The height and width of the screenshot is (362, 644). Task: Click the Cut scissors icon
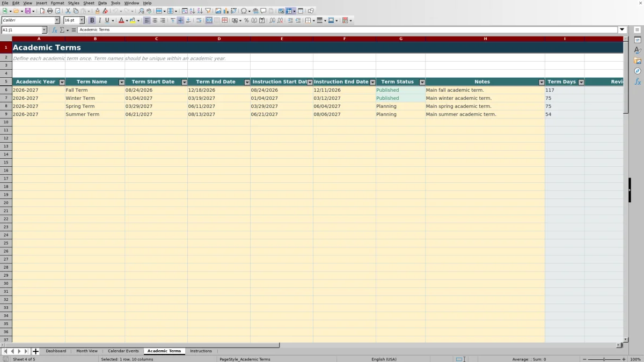click(x=68, y=11)
